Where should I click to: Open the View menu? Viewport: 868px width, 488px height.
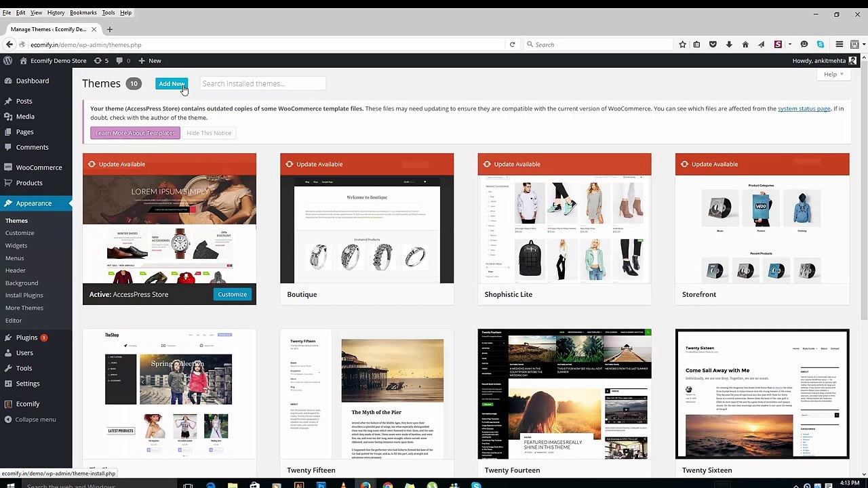pyautogui.click(x=36, y=13)
